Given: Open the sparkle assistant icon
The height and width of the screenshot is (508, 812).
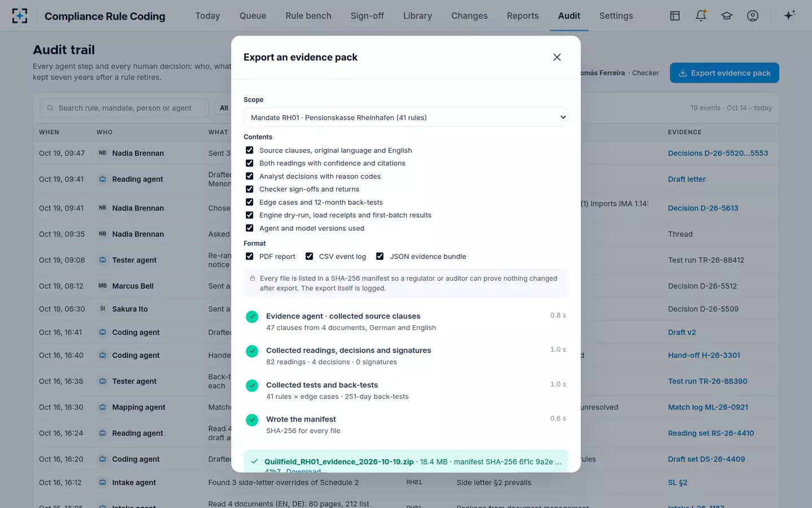Looking at the screenshot, I should click(x=789, y=15).
